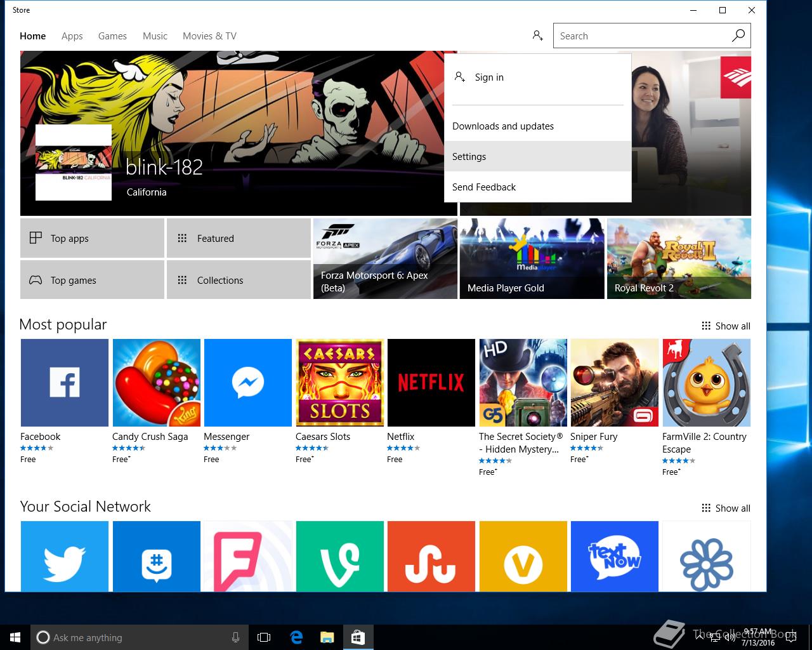
Task: Click the Your Social Network section heading
Action: click(x=85, y=507)
